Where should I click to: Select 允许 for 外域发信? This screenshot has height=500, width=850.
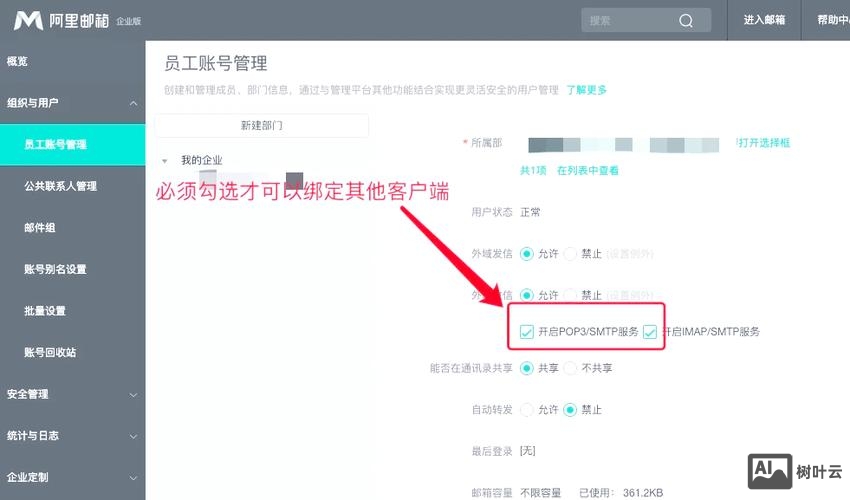tap(526, 254)
